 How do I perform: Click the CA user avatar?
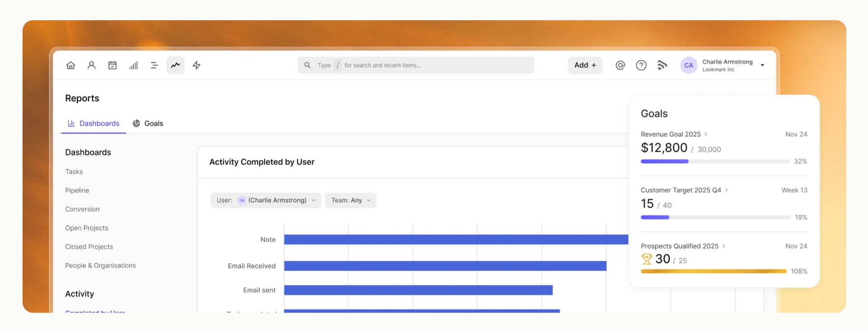click(689, 65)
